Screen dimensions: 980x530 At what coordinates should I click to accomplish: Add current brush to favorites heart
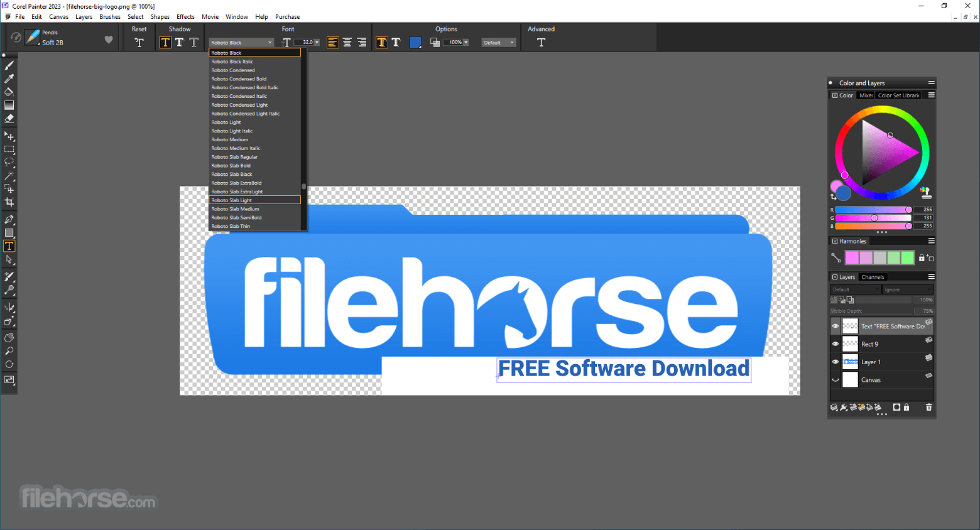tap(109, 40)
